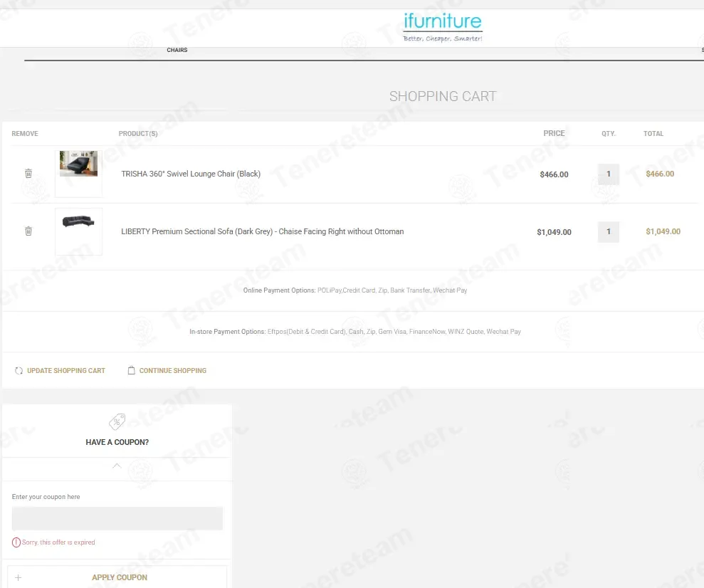Screen dimensions: 704x588
Task: Open the TRISHA 360° Swivel Lounge Chair link
Action: [x=191, y=174]
